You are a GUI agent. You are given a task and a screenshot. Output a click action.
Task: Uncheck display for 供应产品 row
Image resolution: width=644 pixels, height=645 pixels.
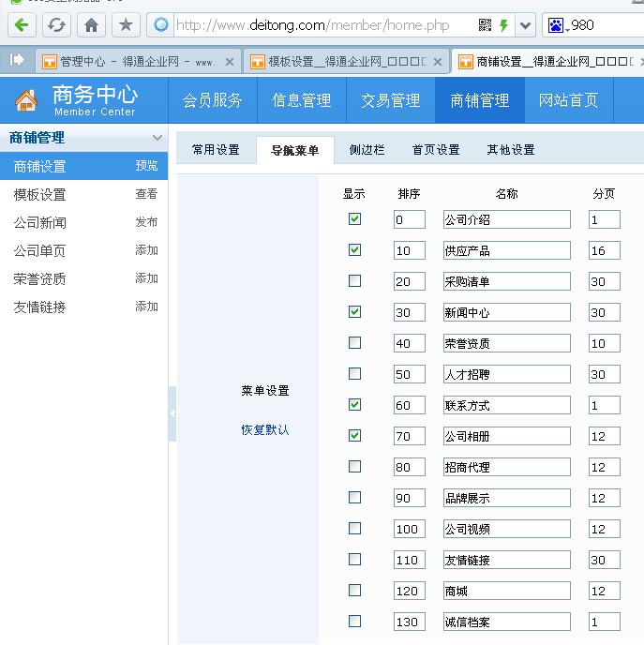click(x=354, y=249)
